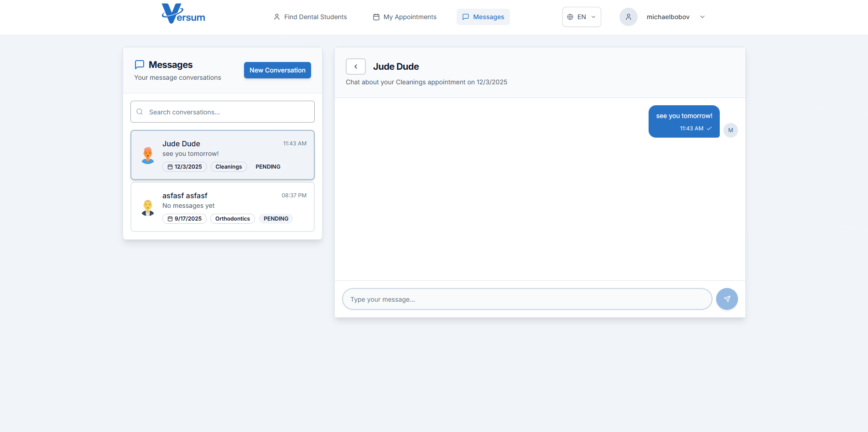Click the Cleanings badge

pyautogui.click(x=229, y=167)
